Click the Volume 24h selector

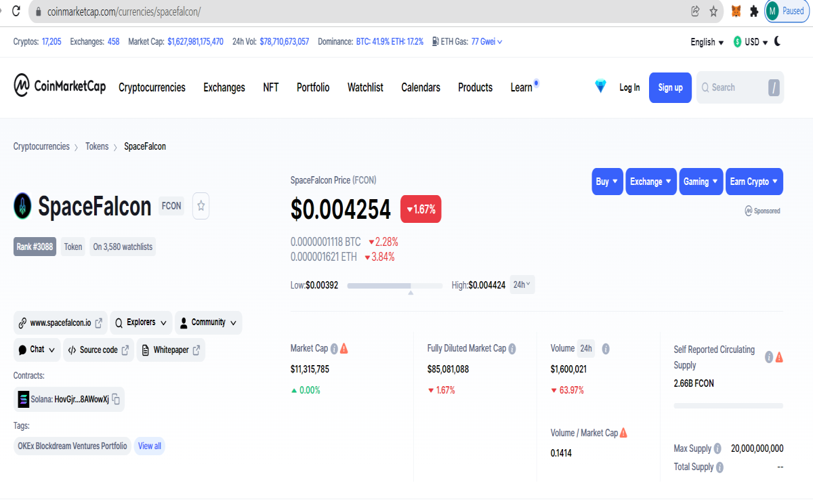(x=586, y=349)
